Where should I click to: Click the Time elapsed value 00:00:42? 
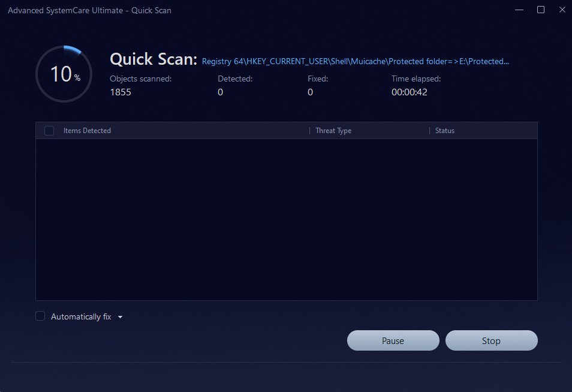point(410,92)
